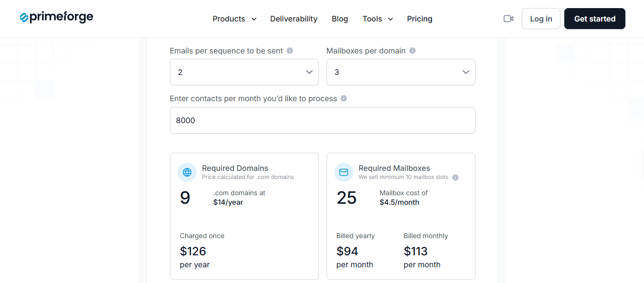Click the $4.5/month mailbox cost text
The image size is (644, 283).
(x=400, y=202)
